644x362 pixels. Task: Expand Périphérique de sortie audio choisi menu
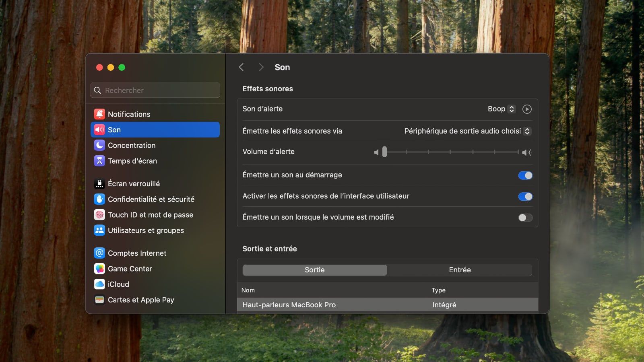coord(467,131)
